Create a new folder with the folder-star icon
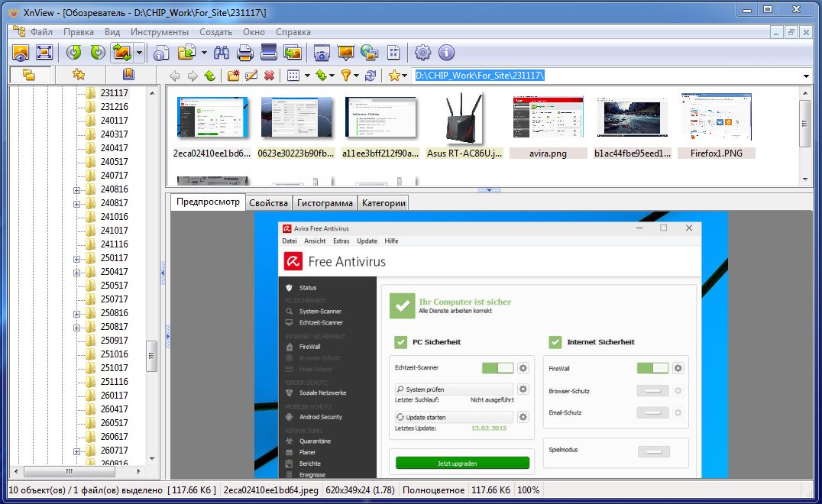Image resolution: width=822 pixels, height=504 pixels. coord(233,76)
